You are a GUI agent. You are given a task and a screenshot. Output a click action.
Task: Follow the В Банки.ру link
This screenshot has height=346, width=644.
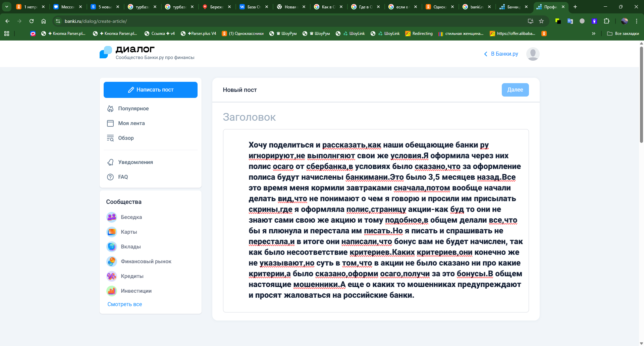(501, 54)
